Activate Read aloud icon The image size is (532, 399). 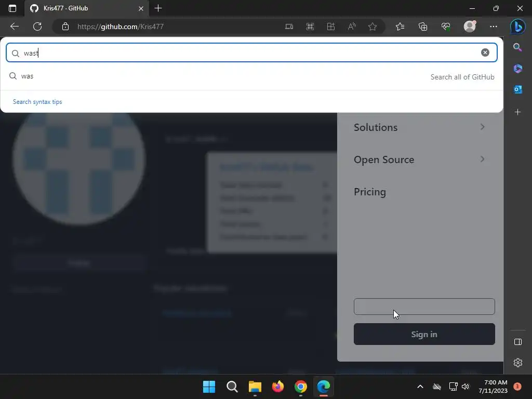[352, 26]
